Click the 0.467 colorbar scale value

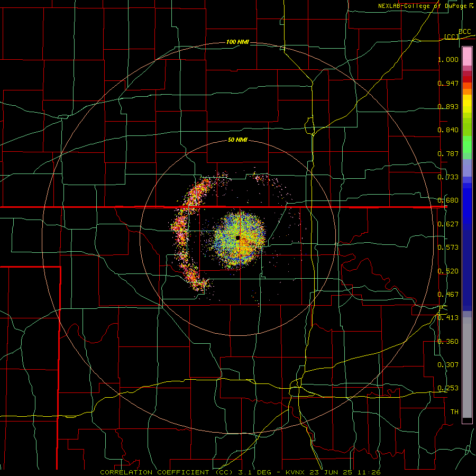click(x=448, y=295)
